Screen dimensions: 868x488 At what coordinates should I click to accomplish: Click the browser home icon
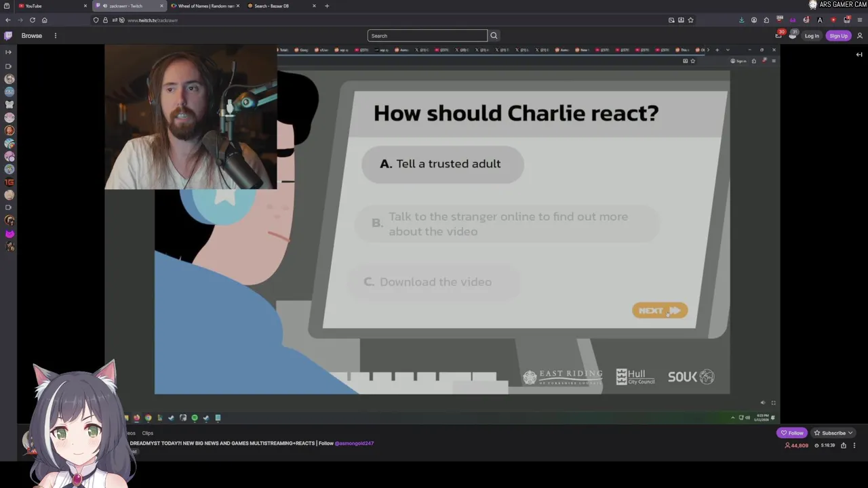[45, 20]
